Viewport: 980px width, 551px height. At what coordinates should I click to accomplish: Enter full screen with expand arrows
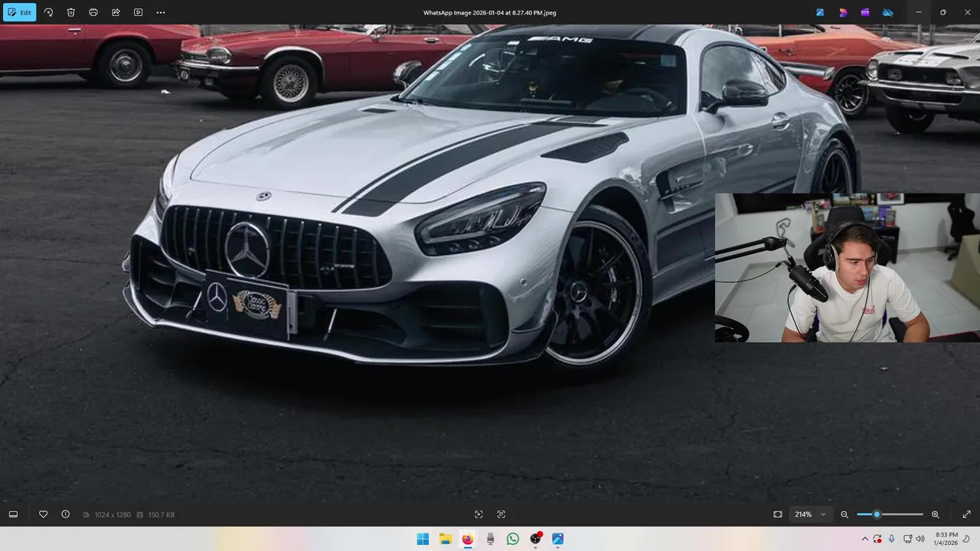(x=966, y=514)
